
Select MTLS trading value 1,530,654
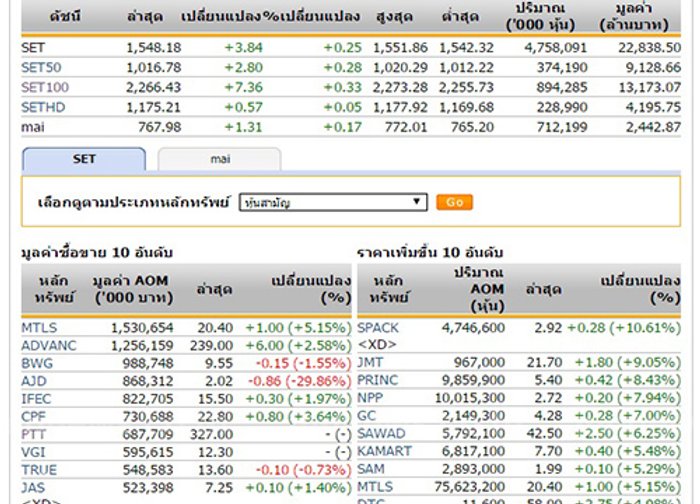(x=142, y=328)
